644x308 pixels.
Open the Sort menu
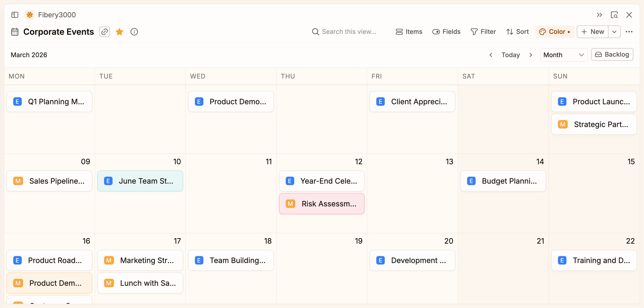pyautogui.click(x=517, y=32)
